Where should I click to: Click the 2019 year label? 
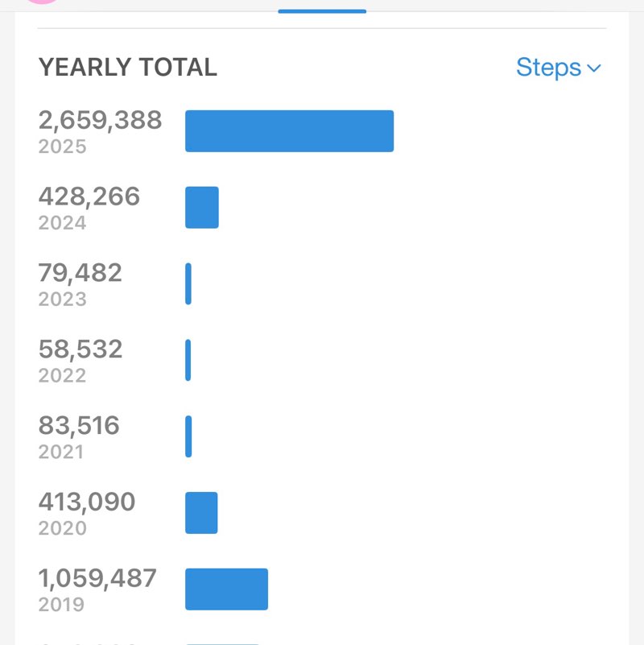click(x=62, y=605)
